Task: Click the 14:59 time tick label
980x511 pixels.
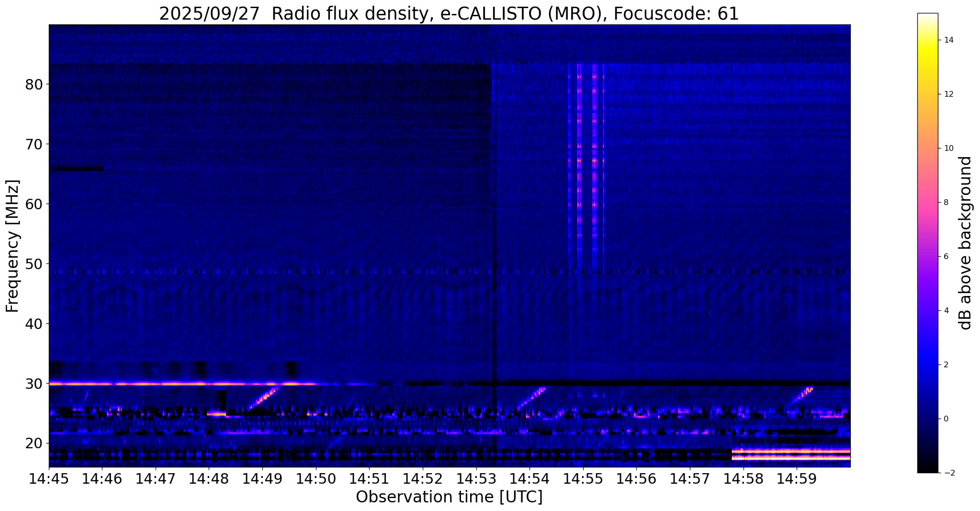Action: (797, 478)
